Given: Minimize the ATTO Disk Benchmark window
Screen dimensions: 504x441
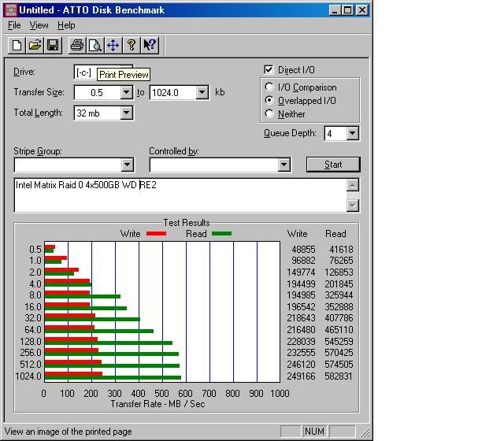Looking at the screenshot, I should point(335,10).
